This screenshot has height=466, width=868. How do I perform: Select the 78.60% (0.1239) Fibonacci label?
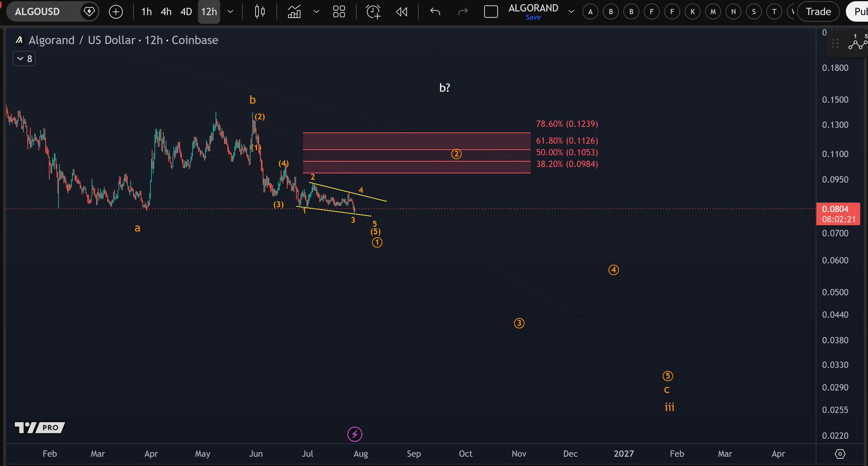(x=567, y=124)
